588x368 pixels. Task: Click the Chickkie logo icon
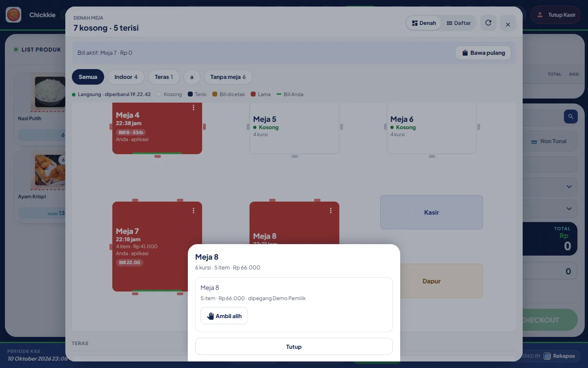(13, 15)
